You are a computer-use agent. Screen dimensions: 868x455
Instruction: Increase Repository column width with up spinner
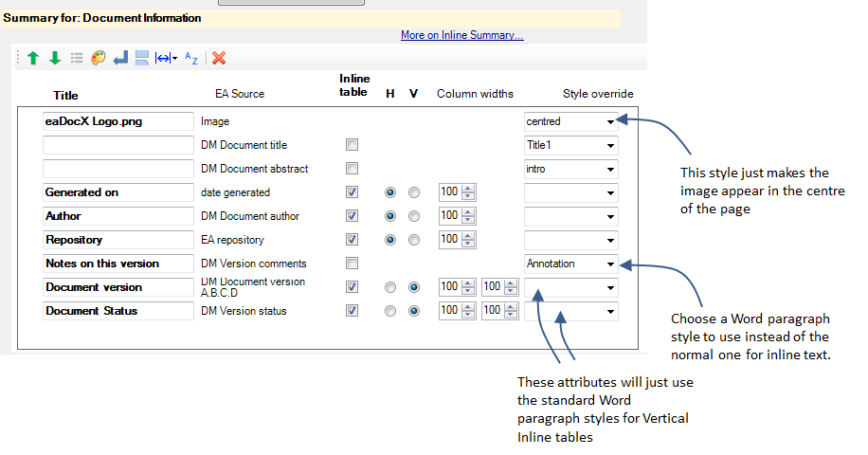(x=468, y=236)
